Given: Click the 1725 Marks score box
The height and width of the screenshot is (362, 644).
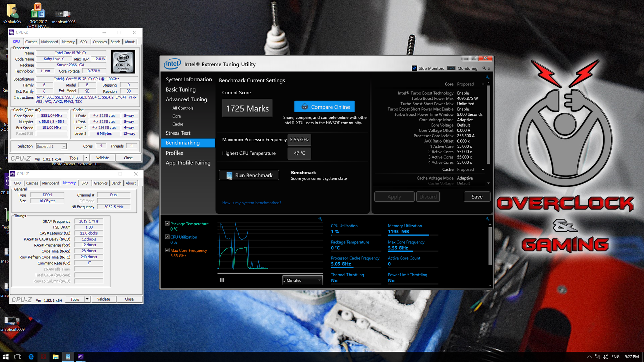Looking at the screenshot, I should pos(247,108).
